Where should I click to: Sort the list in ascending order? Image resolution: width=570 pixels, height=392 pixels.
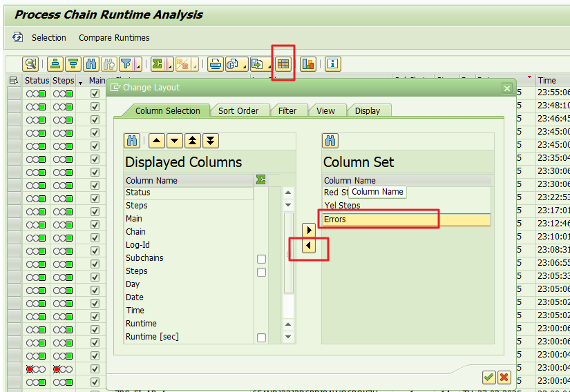(55, 64)
